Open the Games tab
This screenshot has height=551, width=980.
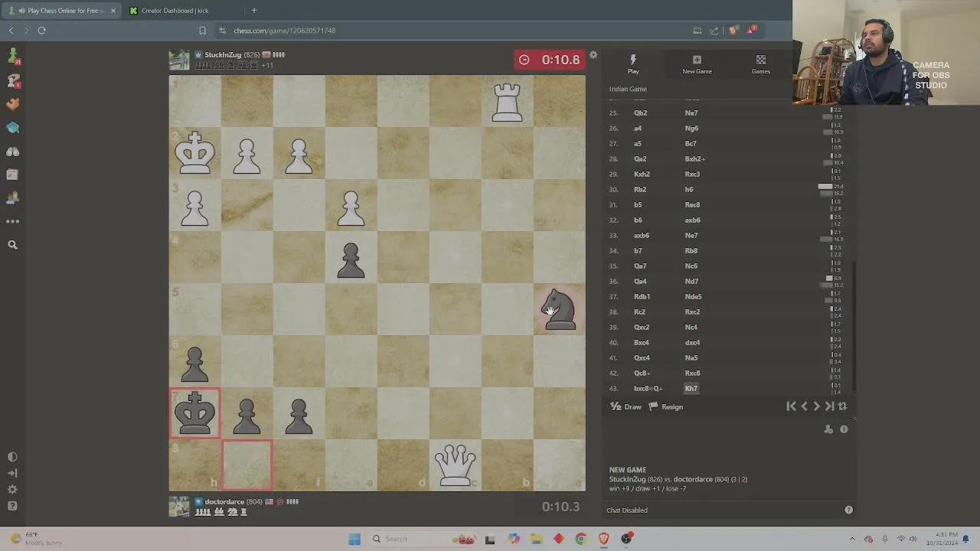pos(760,64)
